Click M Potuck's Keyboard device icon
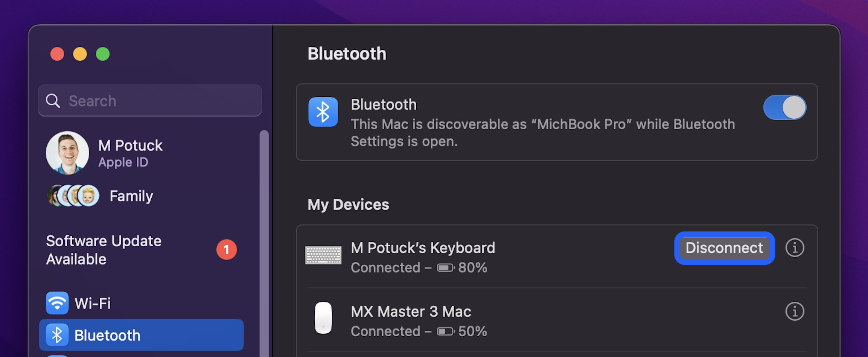 pos(323,254)
